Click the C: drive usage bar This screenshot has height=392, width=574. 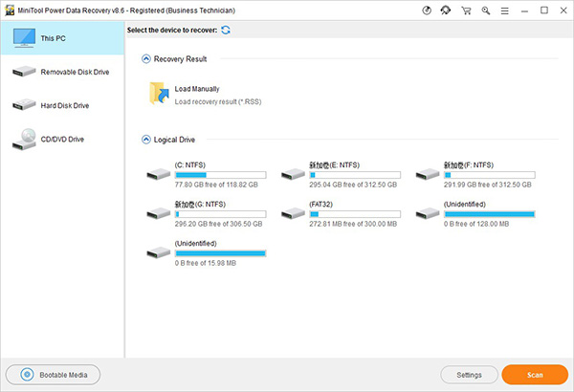[x=220, y=175]
